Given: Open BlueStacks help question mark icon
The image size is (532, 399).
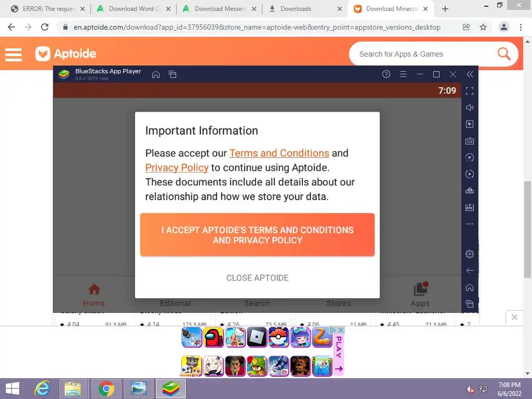Looking at the screenshot, I should (x=386, y=74).
